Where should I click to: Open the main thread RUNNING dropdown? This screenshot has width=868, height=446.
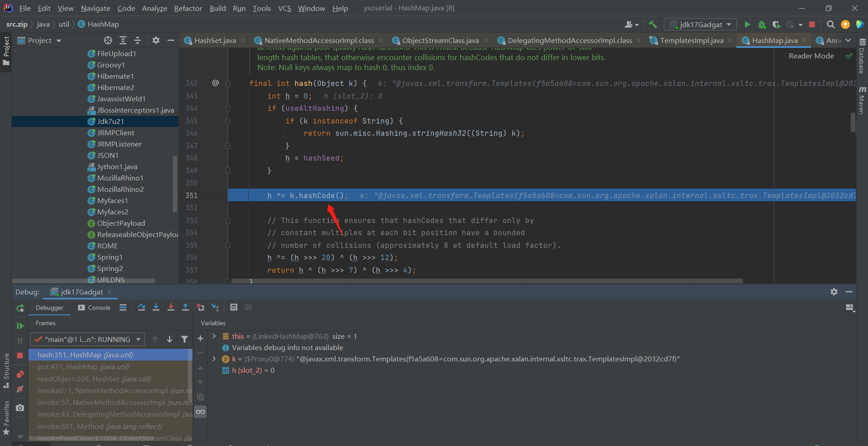click(x=87, y=339)
